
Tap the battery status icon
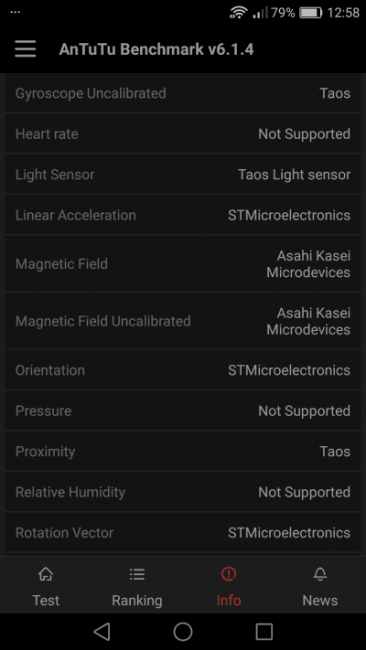[311, 13]
